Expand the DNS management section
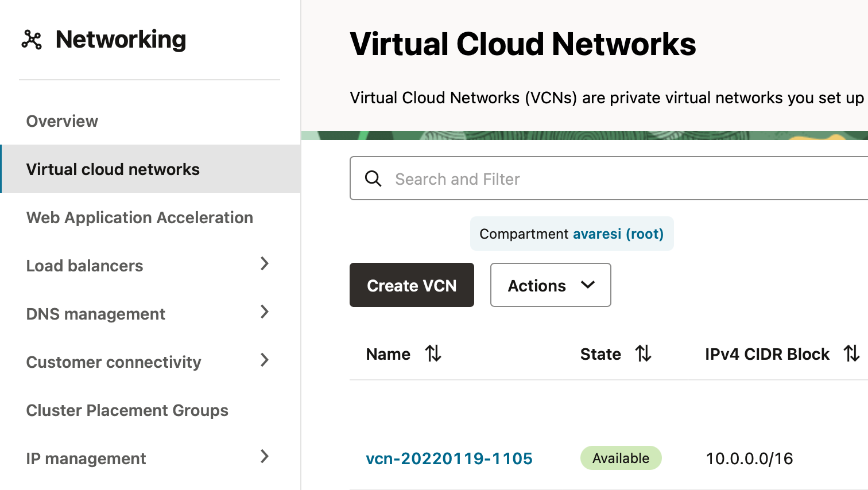 [264, 313]
